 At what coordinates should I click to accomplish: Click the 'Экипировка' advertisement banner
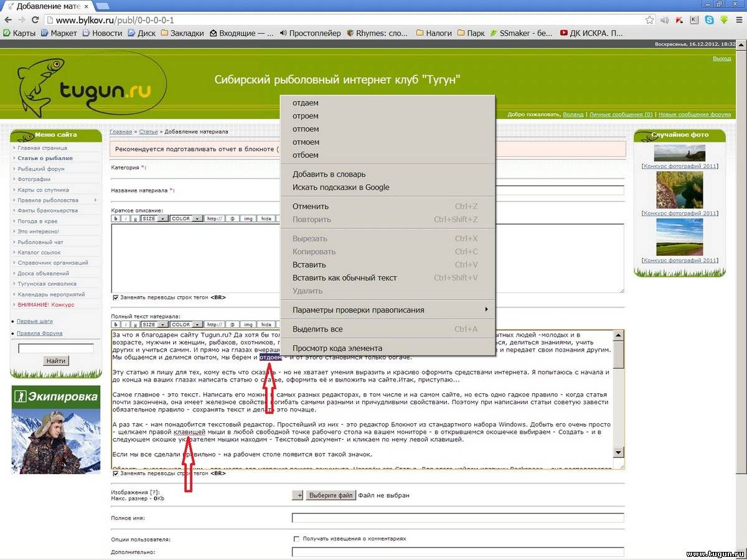pos(56,429)
